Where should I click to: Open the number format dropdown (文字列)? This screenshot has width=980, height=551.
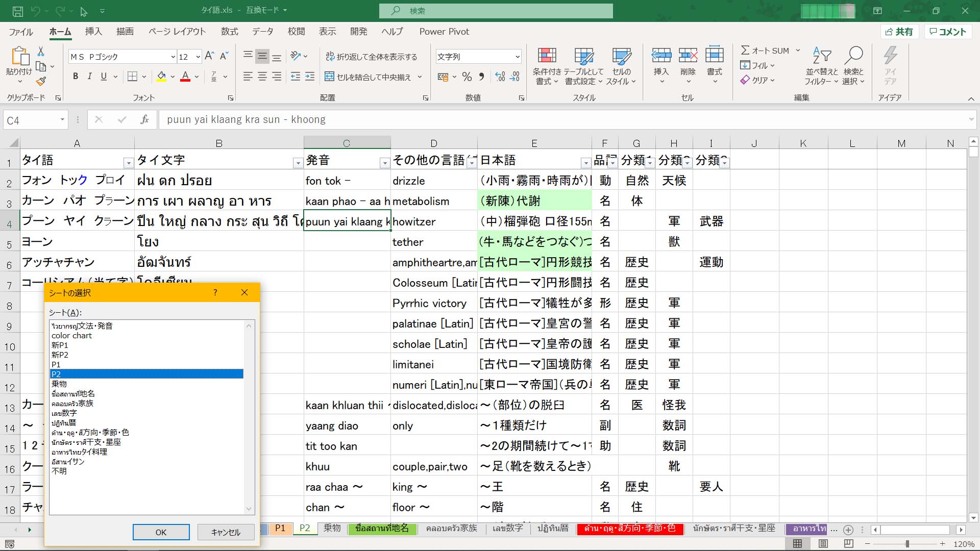click(x=518, y=57)
